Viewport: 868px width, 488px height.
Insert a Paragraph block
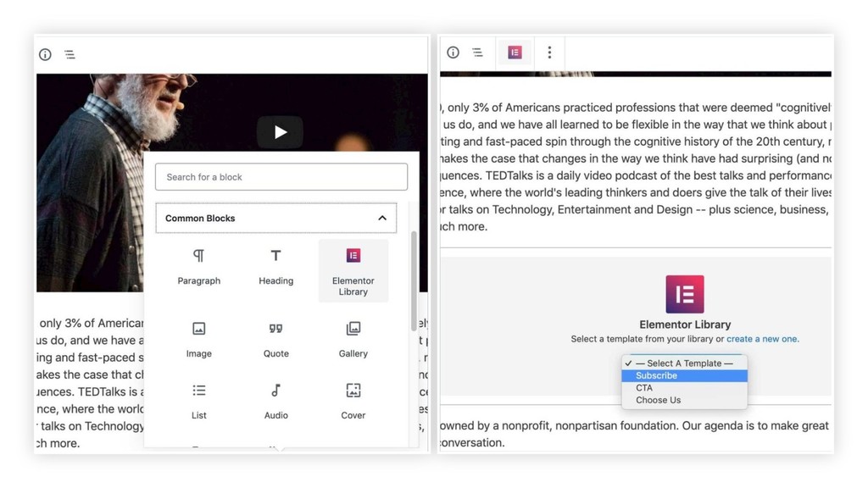pos(198,267)
